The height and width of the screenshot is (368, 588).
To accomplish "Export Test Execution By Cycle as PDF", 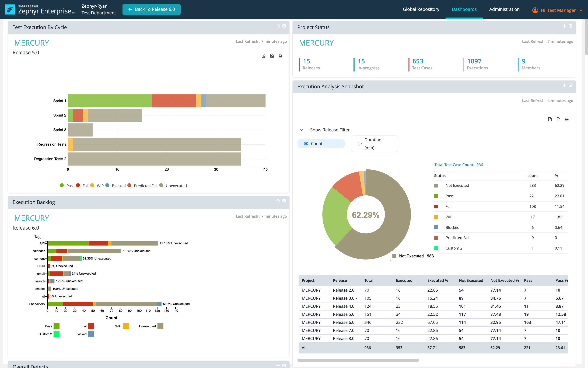I will 264,56.
